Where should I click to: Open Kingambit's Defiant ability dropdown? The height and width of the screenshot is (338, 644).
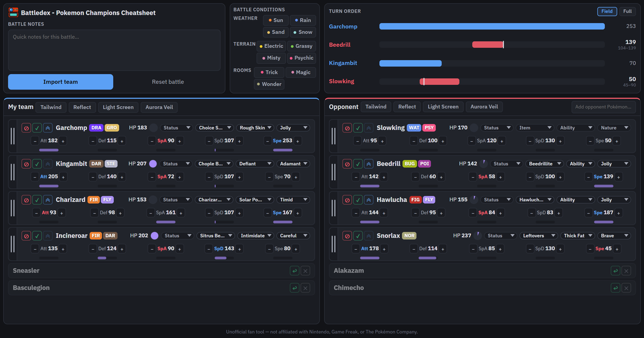pyautogui.click(x=255, y=164)
